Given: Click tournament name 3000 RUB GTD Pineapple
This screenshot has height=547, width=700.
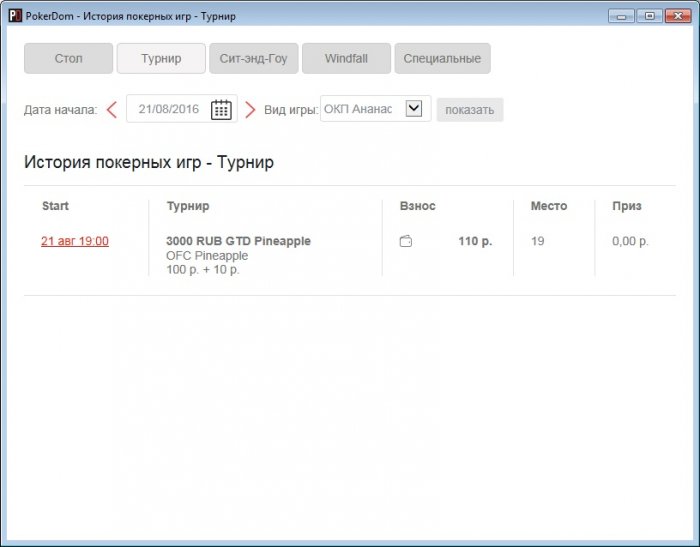Looking at the screenshot, I should (238, 241).
